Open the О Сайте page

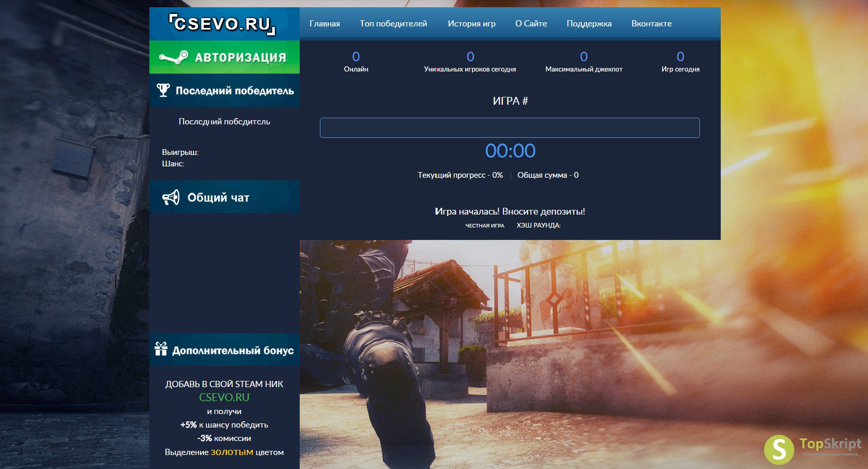[x=531, y=24]
